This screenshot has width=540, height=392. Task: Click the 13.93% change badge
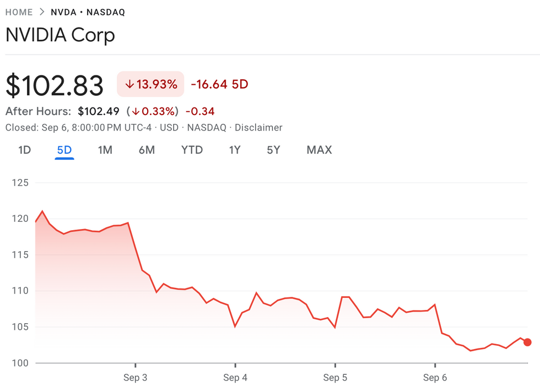click(150, 84)
